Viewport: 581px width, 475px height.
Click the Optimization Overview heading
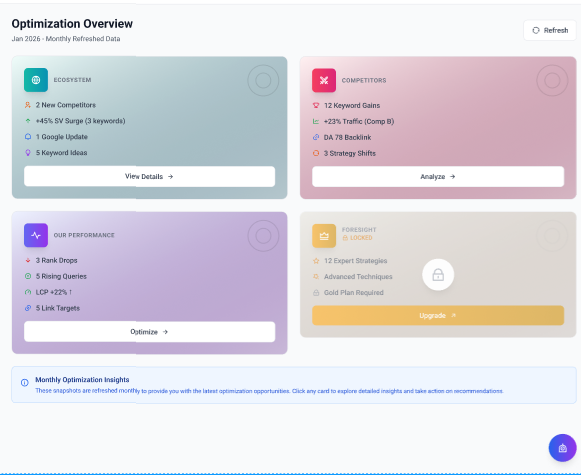tap(72, 24)
